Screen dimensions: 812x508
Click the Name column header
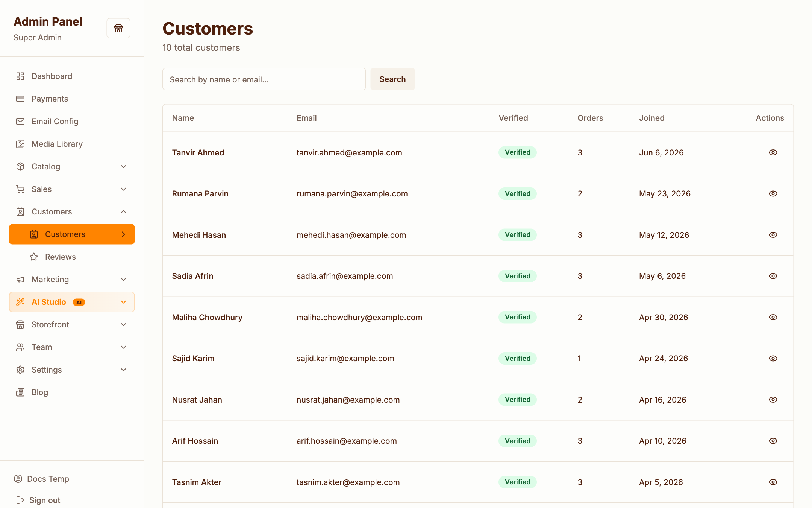tap(183, 118)
